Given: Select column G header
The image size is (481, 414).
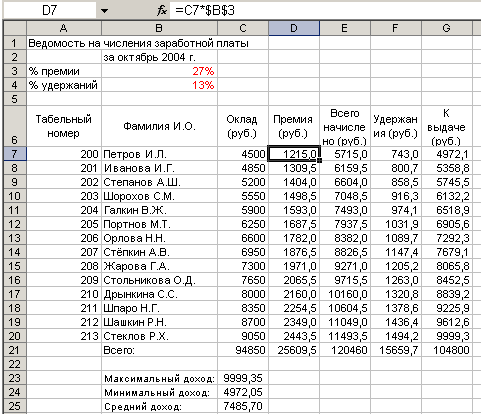Looking at the screenshot, I should [x=447, y=28].
